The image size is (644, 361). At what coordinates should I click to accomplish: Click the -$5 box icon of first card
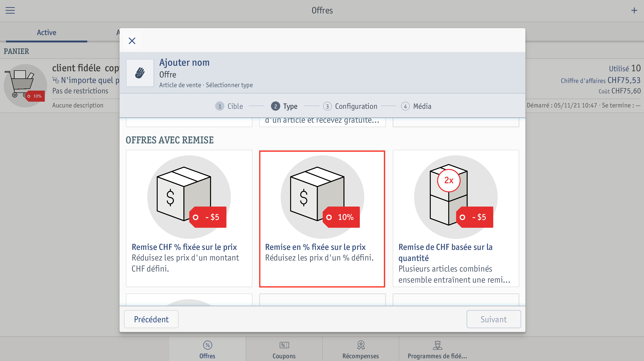click(x=189, y=197)
